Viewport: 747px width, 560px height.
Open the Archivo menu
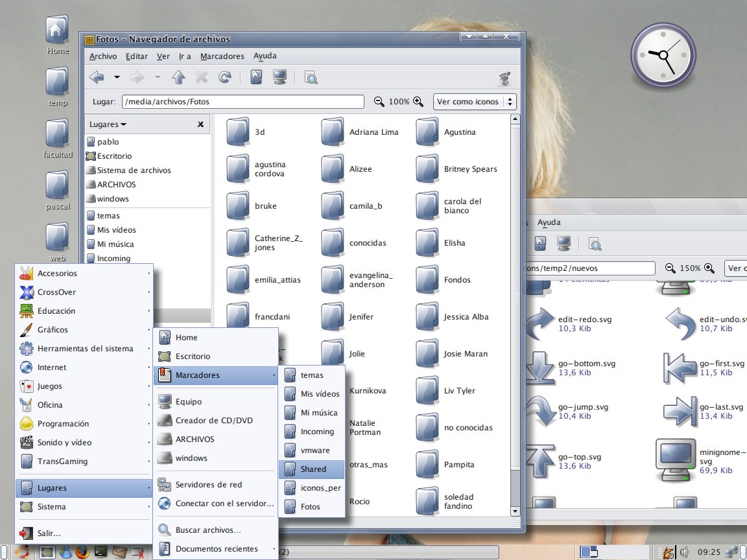coord(103,56)
